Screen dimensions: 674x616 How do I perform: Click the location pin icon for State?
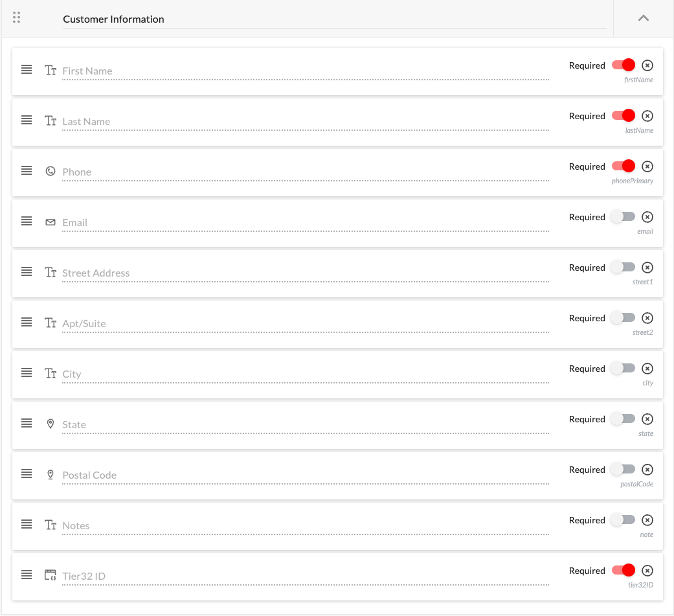pos(51,424)
